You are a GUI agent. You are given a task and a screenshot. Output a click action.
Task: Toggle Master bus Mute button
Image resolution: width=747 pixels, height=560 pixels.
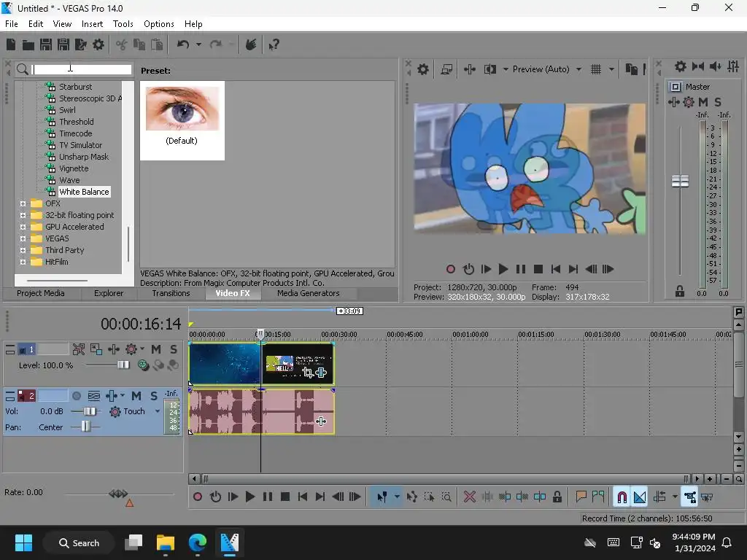[703, 102]
